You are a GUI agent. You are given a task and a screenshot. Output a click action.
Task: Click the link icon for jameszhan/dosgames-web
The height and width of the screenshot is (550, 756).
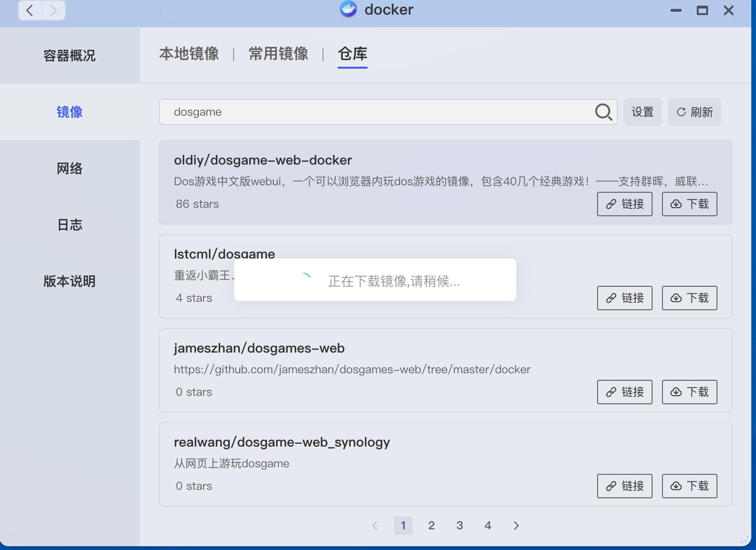coord(610,392)
